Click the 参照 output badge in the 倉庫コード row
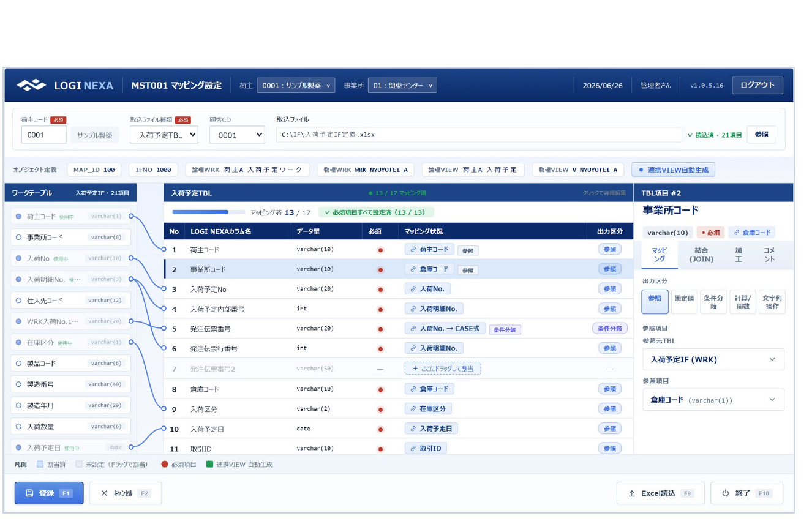 [x=609, y=389]
